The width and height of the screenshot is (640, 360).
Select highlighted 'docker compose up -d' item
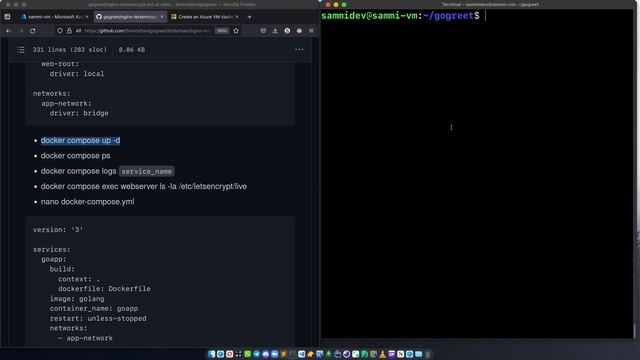pos(80,140)
